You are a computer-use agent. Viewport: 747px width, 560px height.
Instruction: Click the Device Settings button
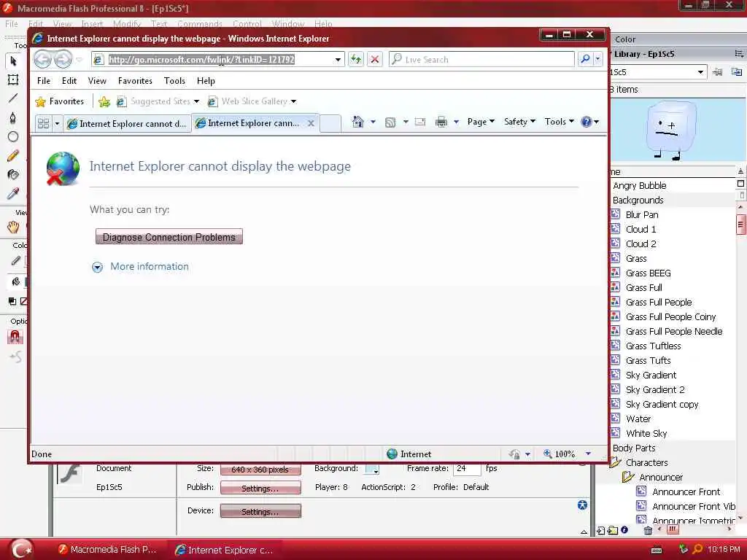click(x=260, y=511)
